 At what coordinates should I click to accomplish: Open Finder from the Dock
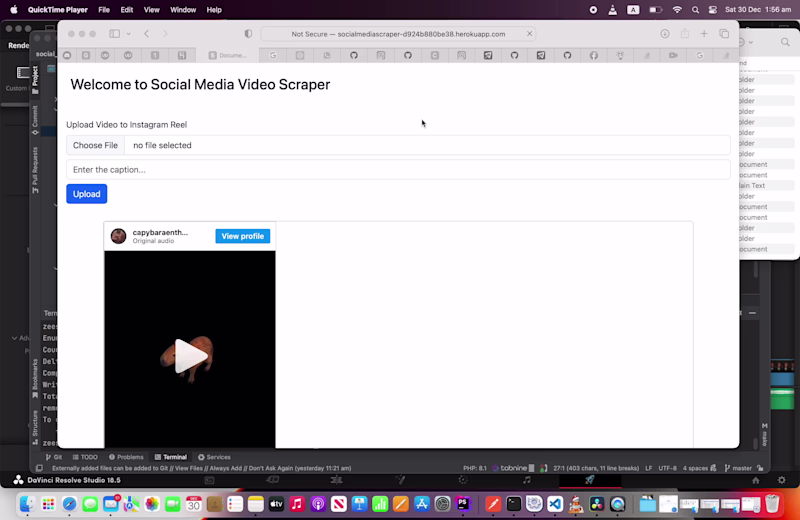click(x=27, y=504)
